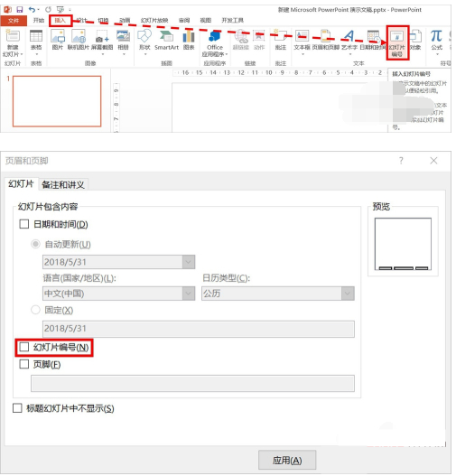Click the Undo arrow icon
The width and height of the screenshot is (456, 476).
click(x=32, y=9)
